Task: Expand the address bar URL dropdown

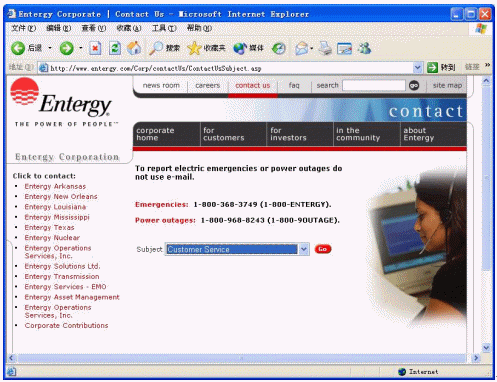Action: click(417, 68)
